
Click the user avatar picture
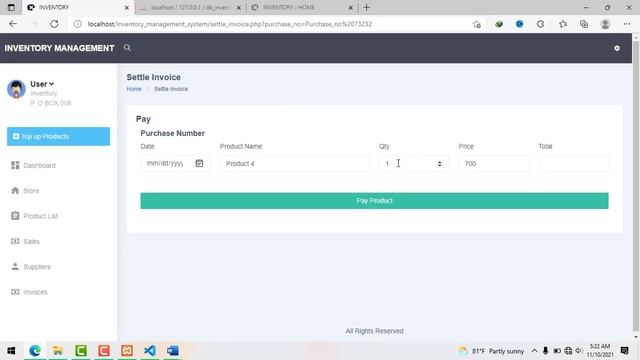point(16,89)
